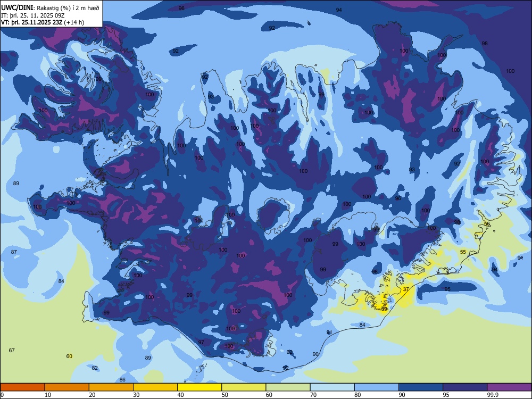The image size is (532, 399).
Task: Pick the amber 20–30 legend swatch
Action: [111, 387]
